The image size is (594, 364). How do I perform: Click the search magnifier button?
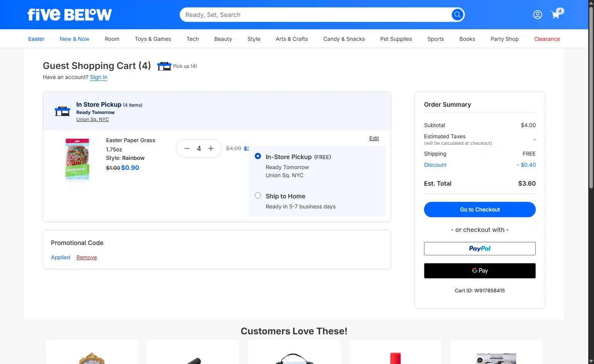pyautogui.click(x=457, y=15)
